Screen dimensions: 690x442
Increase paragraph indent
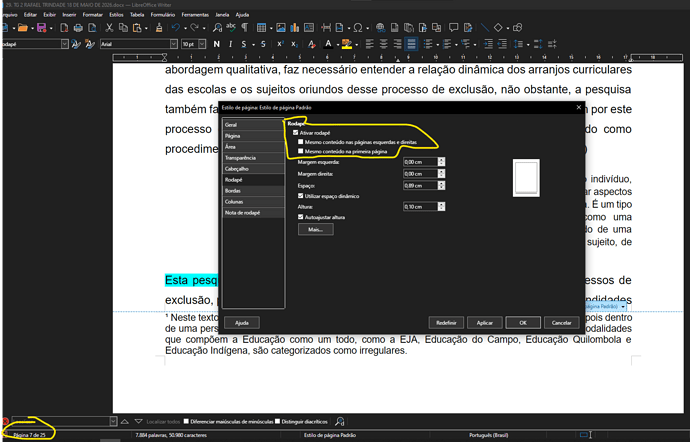coord(488,44)
